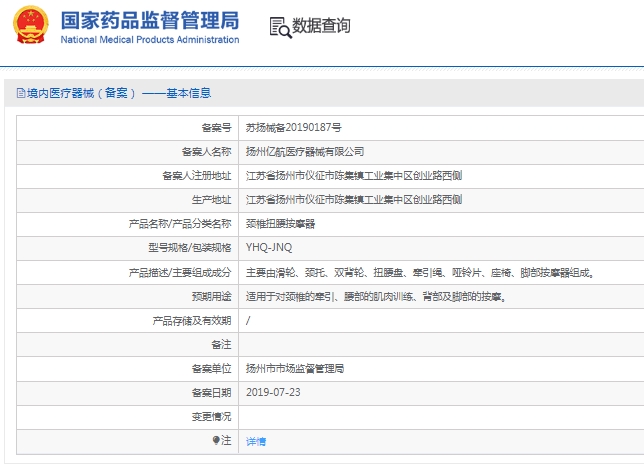This screenshot has width=644, height=469.
Task: Select filing date 2019-07-23
Action: tap(273, 392)
